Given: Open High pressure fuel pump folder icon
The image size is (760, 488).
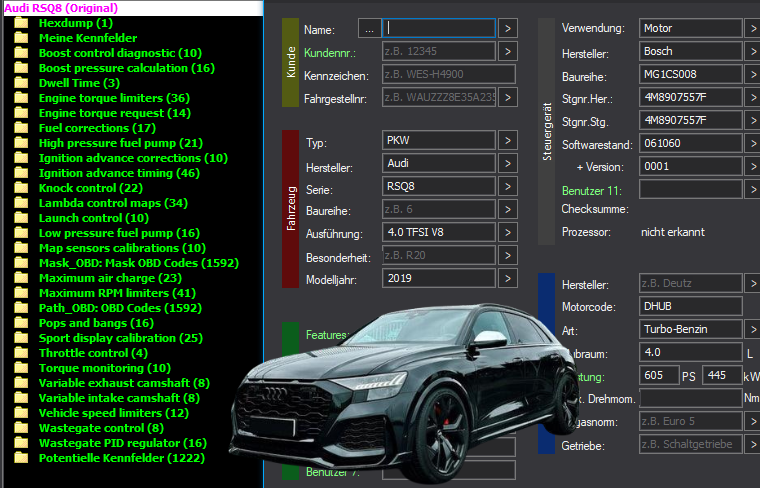Looking at the screenshot, I should (21, 143).
